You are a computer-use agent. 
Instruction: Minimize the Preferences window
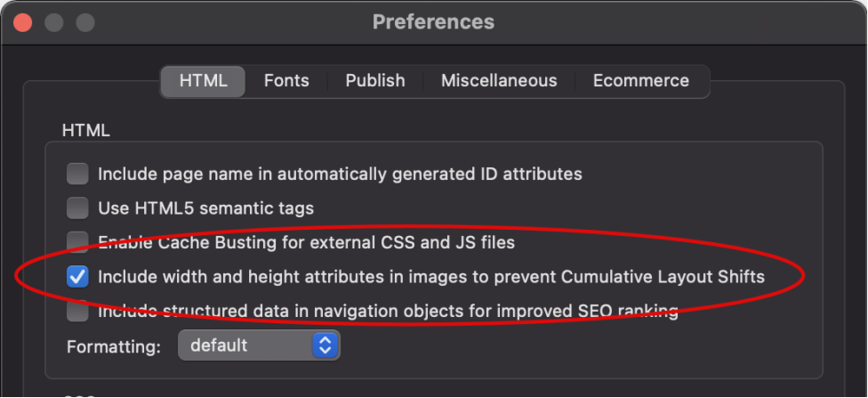(x=53, y=23)
